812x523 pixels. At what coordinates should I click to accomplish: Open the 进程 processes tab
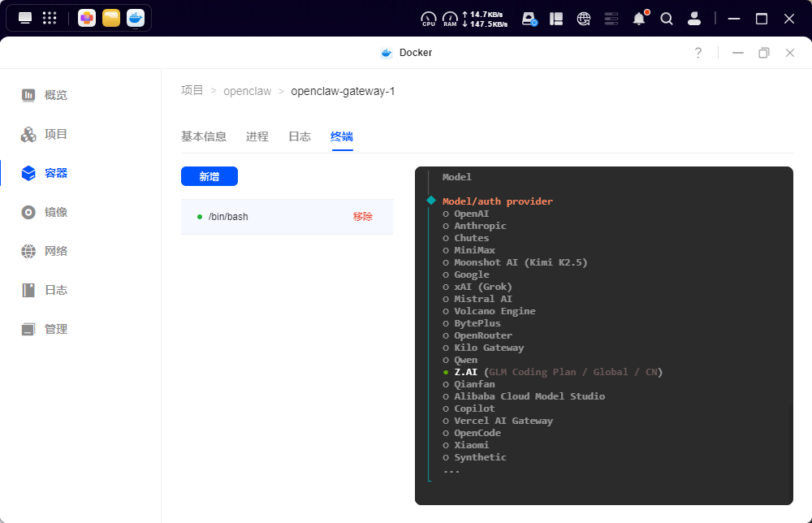(x=257, y=136)
